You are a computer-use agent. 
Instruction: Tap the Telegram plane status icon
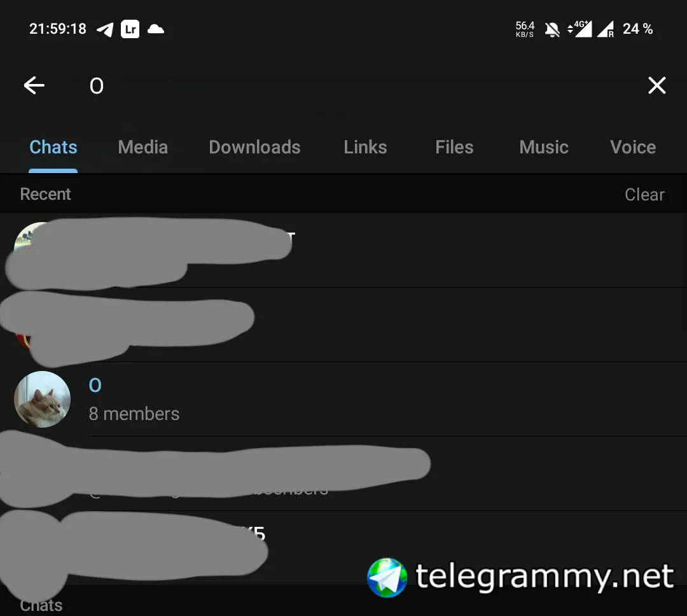(105, 29)
